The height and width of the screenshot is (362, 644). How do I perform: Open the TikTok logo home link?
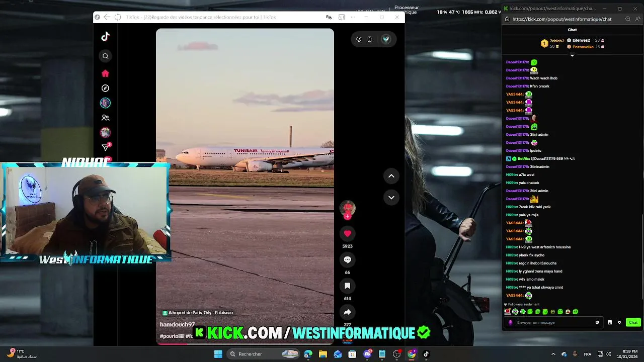point(105,37)
